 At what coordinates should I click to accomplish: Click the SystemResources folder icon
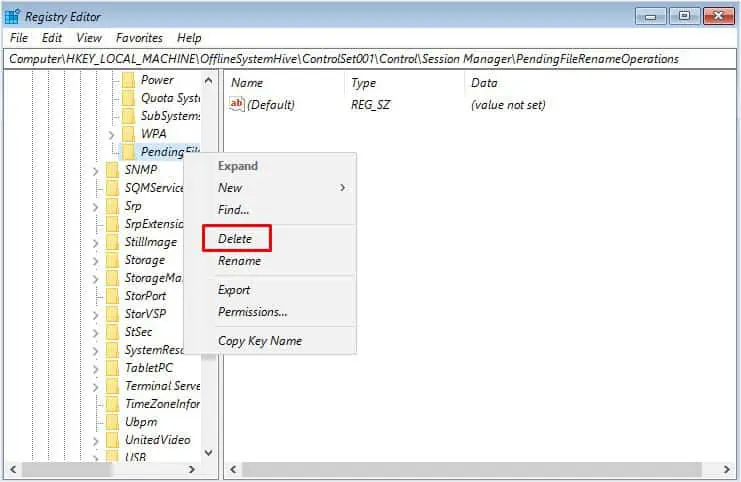coord(112,350)
